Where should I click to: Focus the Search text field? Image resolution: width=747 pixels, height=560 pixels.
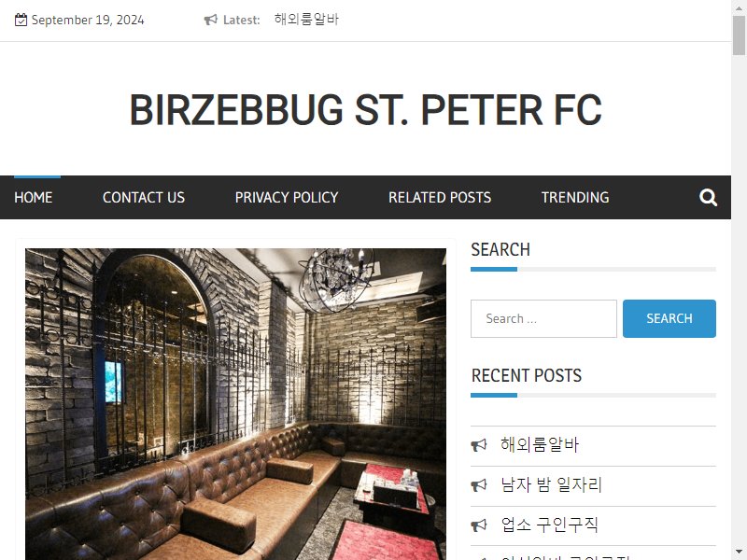click(x=543, y=318)
